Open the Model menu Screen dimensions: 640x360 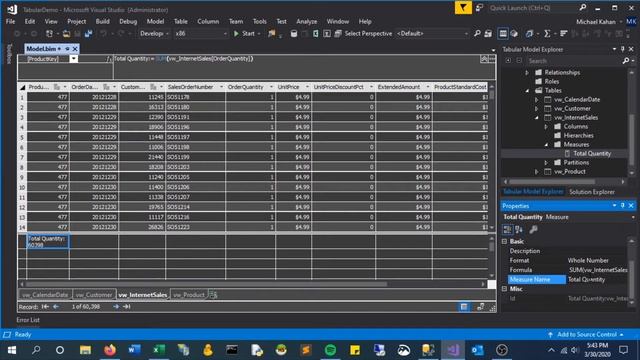155,21
